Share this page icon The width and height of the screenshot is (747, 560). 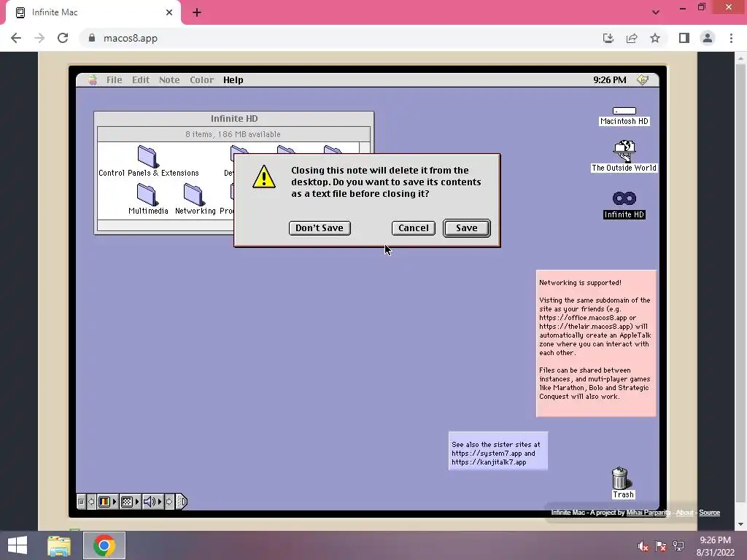click(x=632, y=38)
